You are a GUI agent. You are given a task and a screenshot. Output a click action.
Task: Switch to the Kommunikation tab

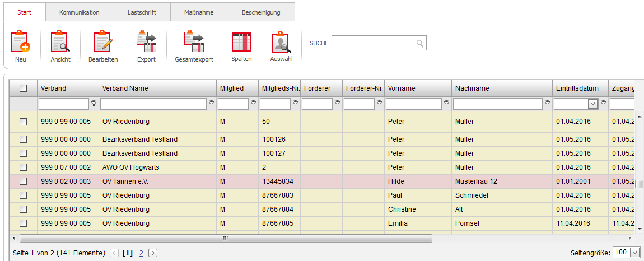click(x=80, y=12)
